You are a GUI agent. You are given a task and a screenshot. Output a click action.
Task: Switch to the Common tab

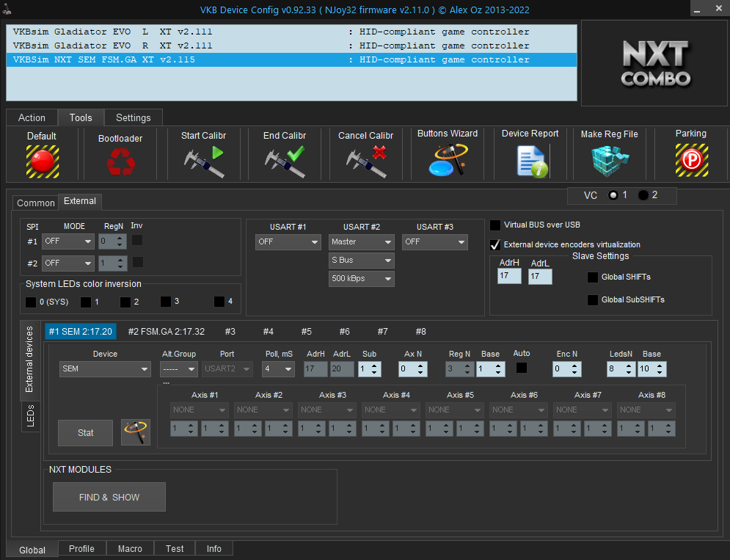point(35,203)
